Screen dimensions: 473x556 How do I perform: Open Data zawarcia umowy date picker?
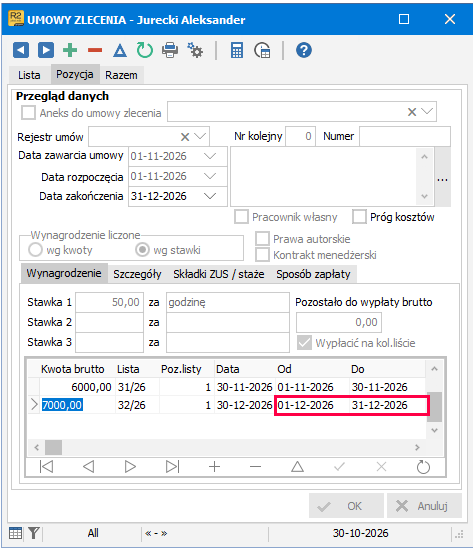click(210, 156)
